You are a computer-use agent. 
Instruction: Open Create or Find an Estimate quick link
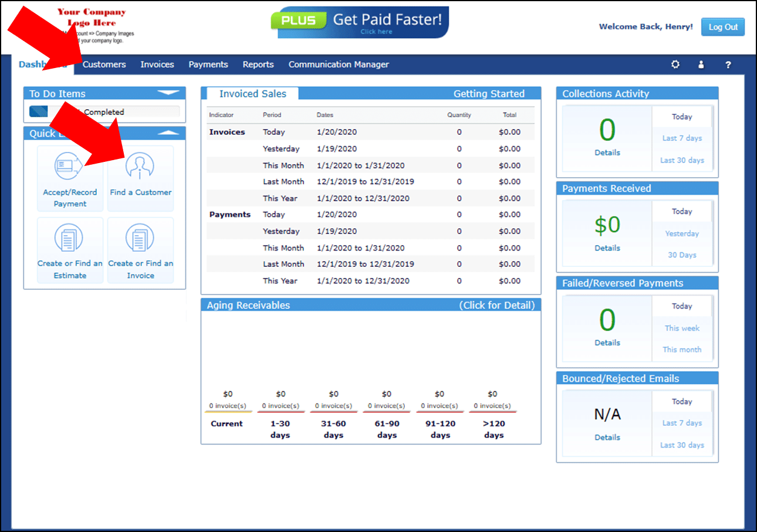tap(70, 250)
